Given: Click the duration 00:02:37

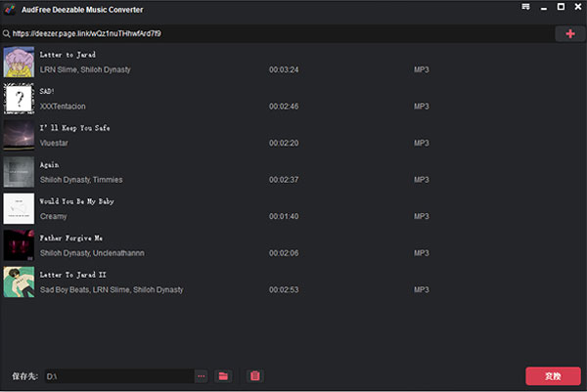Looking at the screenshot, I should coord(284,180).
